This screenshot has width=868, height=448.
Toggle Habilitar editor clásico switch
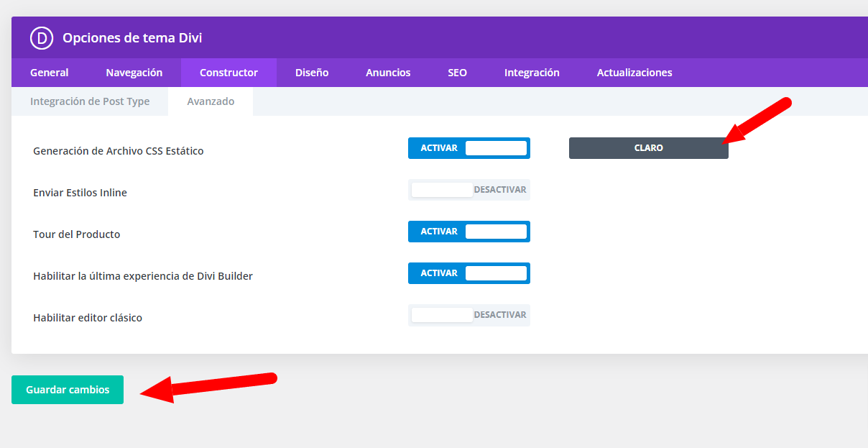coord(469,315)
